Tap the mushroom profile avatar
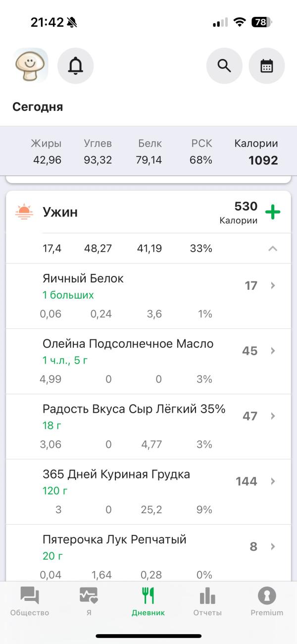 coord(31,65)
